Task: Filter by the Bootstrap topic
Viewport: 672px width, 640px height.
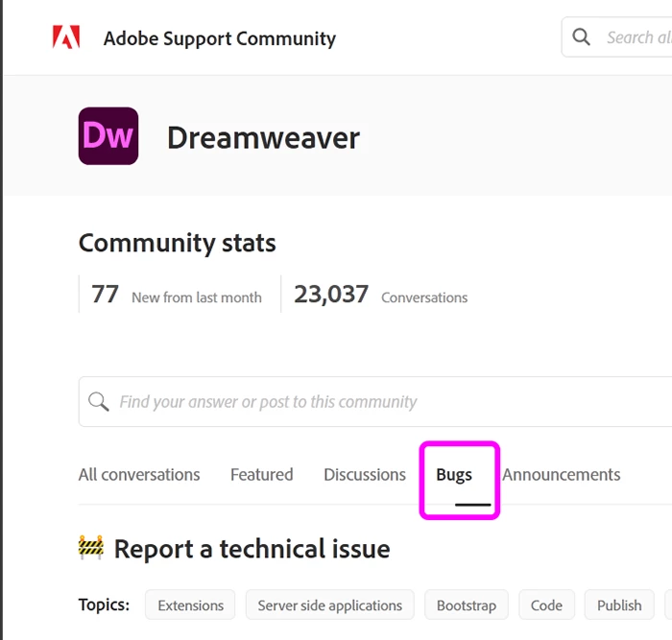Action: 467,604
